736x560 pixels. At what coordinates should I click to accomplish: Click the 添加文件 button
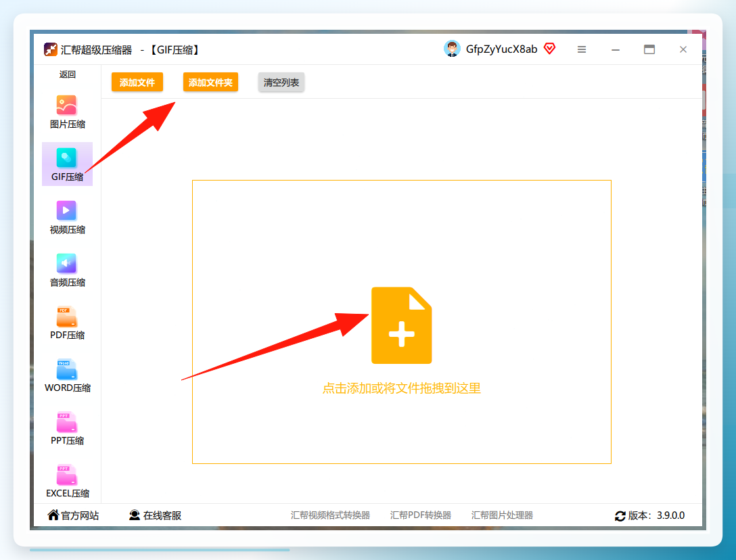pyautogui.click(x=137, y=82)
